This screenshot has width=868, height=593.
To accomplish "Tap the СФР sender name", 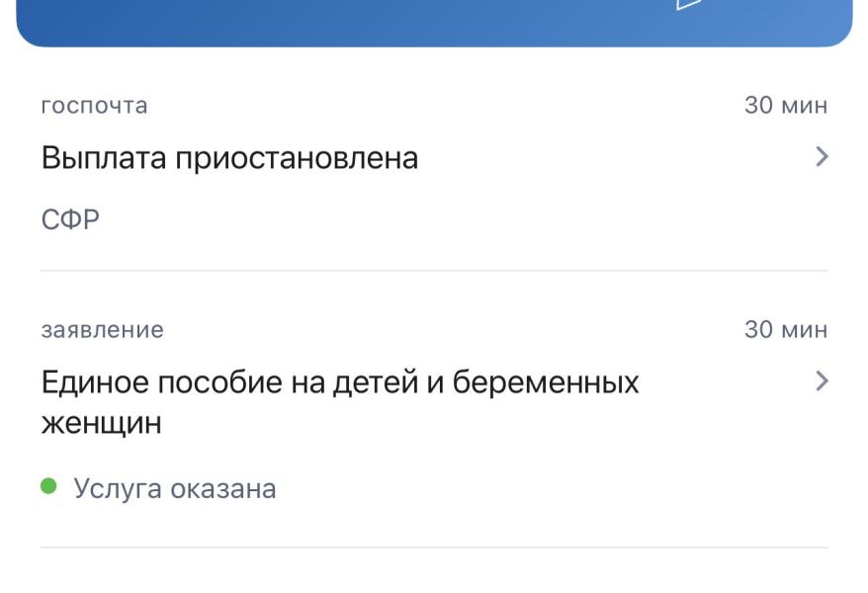I will [70, 219].
